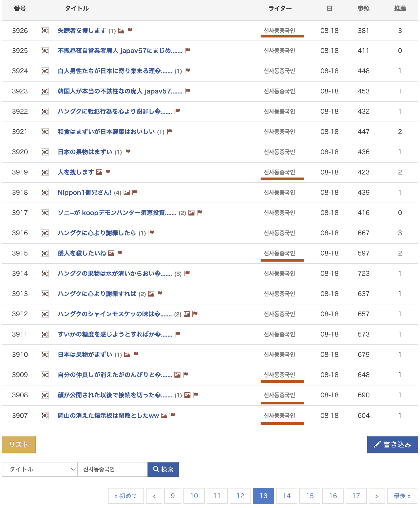The image size is (420, 508).
Task: Click the image icon in post 3907 row
Action: point(164,416)
